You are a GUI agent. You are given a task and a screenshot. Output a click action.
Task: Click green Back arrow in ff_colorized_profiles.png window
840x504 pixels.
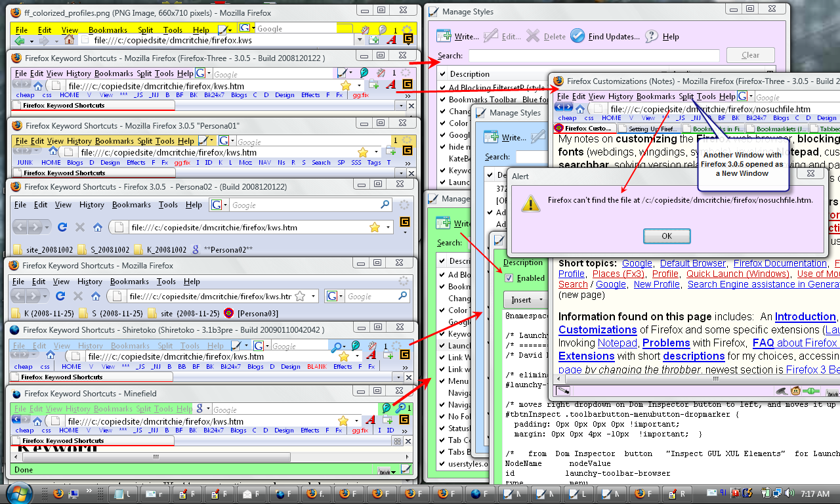[x=19, y=40]
